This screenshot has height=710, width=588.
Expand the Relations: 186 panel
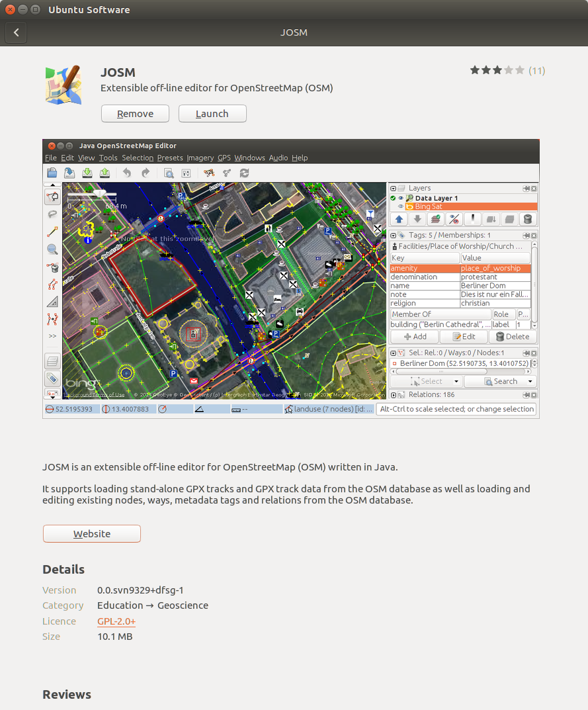pyautogui.click(x=394, y=395)
